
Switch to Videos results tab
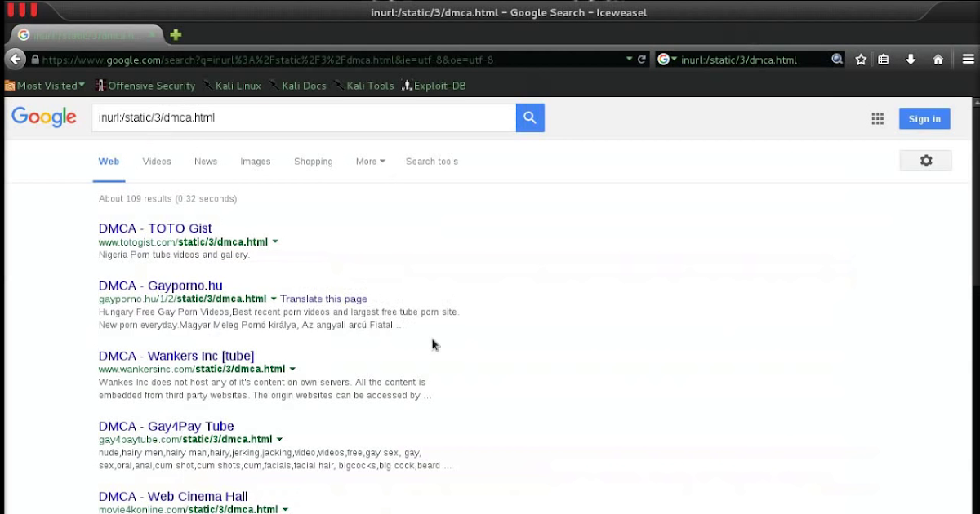[x=157, y=162]
